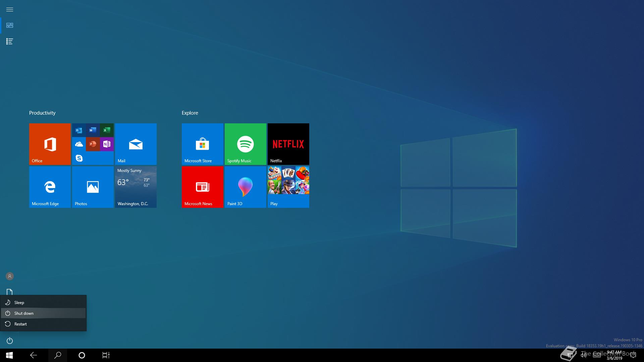Launch Word from the Office apps tile
This screenshot has height=362, width=644.
pyautogui.click(x=93, y=130)
